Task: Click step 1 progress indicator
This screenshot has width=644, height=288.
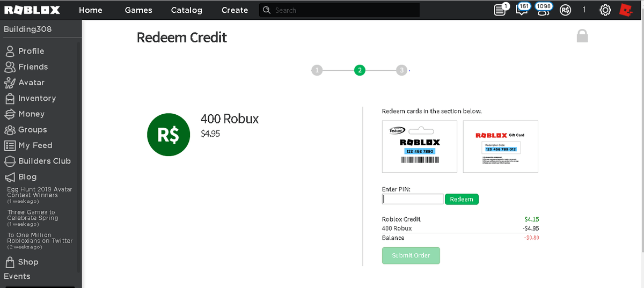Action: [x=317, y=70]
